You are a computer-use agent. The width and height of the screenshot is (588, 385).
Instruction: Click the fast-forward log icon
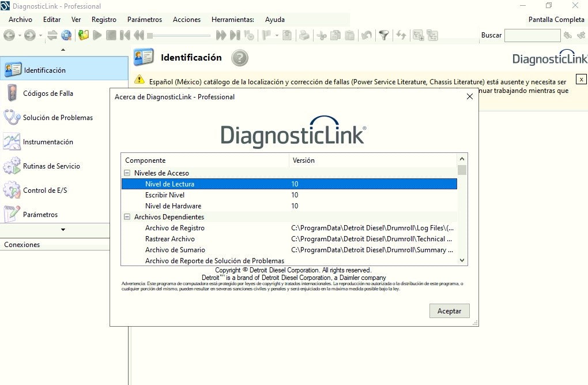pos(221,35)
